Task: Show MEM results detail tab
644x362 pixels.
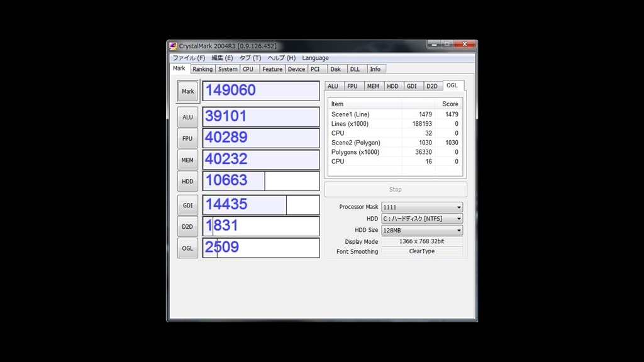Action: tap(373, 86)
